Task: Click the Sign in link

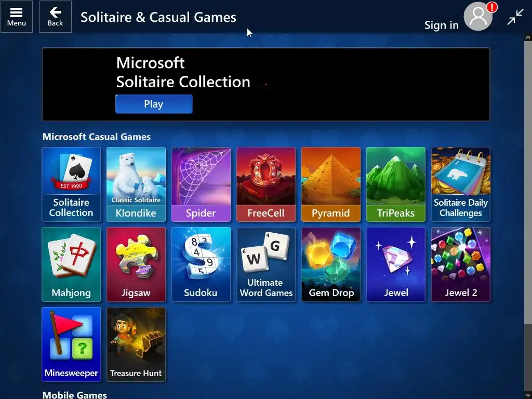Action: [x=442, y=25]
